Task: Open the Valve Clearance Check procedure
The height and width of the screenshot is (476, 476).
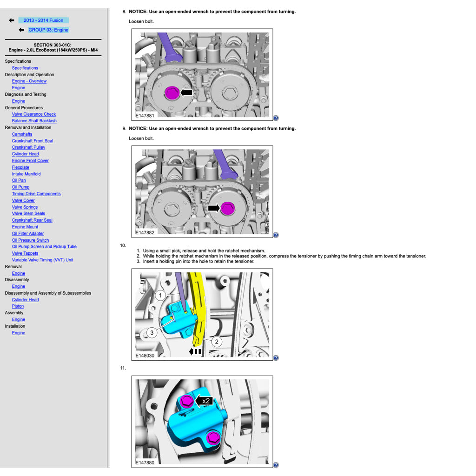Action: pos(34,114)
